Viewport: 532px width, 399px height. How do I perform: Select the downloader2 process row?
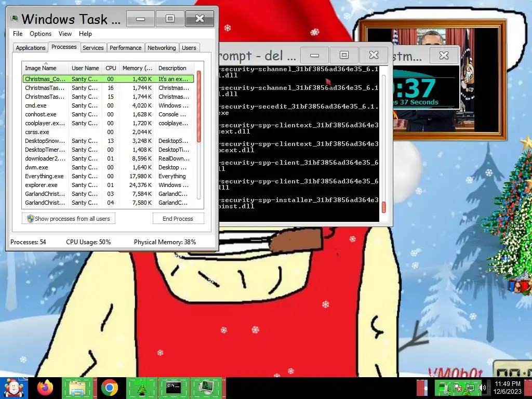[108, 158]
